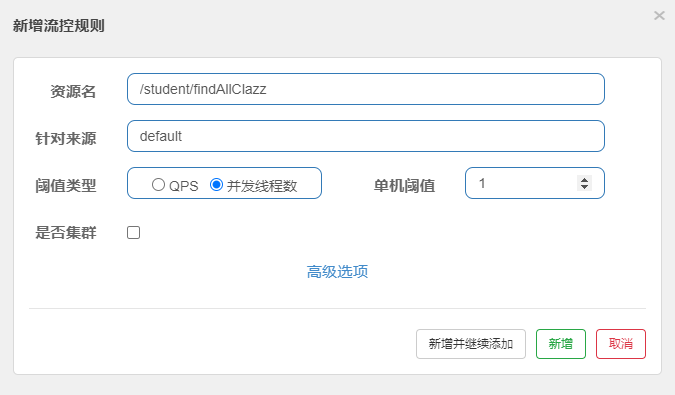Select the QPS radio circle
The height and width of the screenshot is (395, 675).
tap(158, 185)
